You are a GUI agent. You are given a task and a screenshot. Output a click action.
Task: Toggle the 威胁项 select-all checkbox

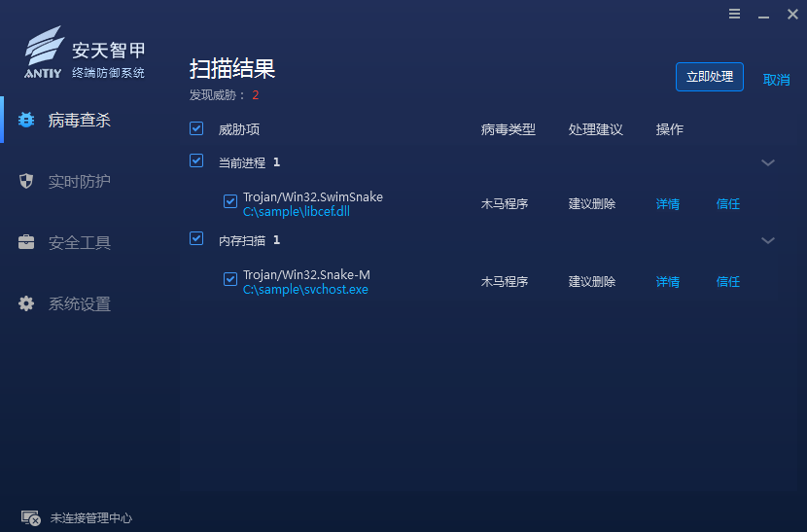pos(196,128)
